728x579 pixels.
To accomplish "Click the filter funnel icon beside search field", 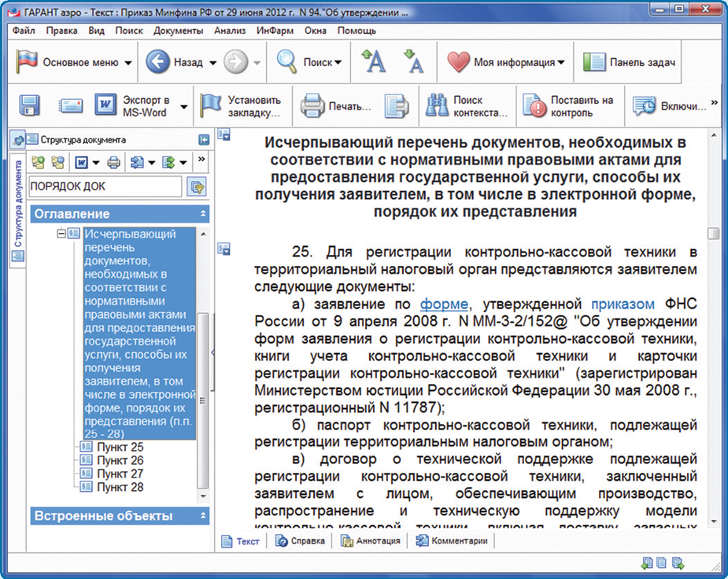I will pos(196,186).
